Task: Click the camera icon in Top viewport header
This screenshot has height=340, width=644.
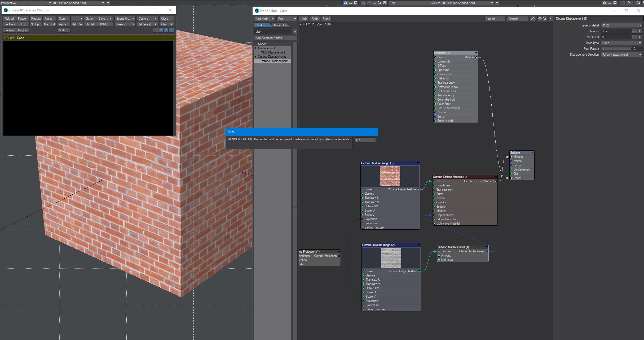Action: pos(604,3)
